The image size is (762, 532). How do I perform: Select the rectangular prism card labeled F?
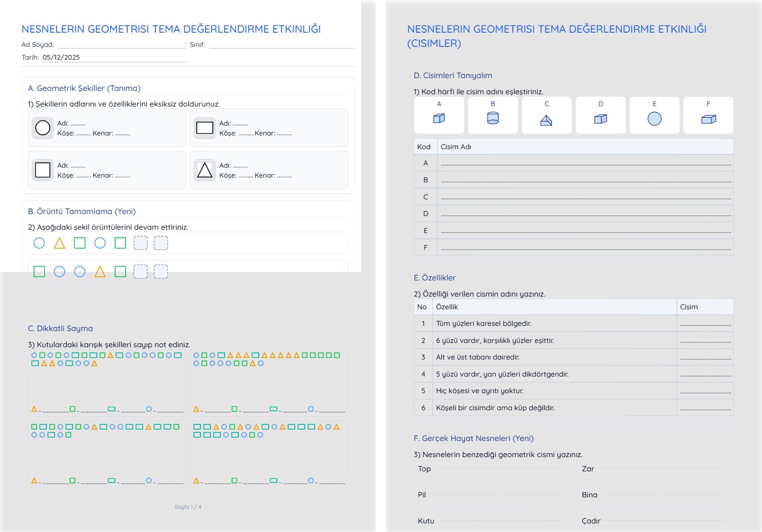708,116
